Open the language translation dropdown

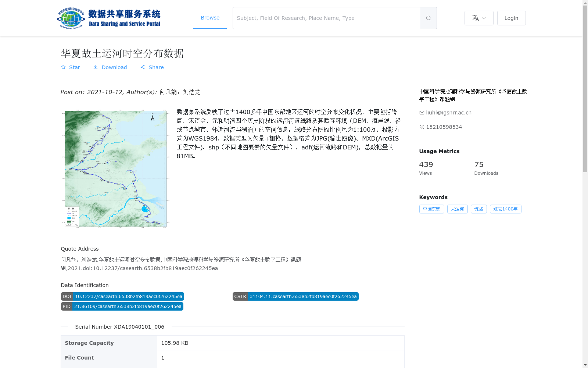pyautogui.click(x=479, y=18)
